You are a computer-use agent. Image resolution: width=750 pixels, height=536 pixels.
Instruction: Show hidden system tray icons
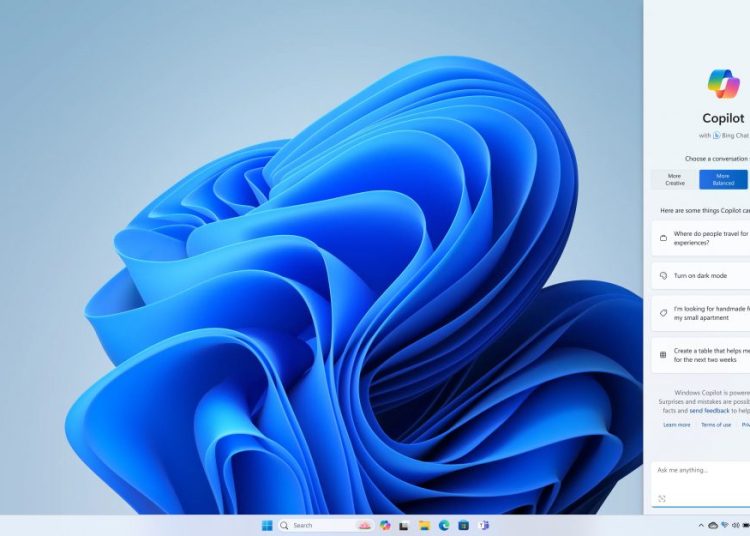point(701,525)
